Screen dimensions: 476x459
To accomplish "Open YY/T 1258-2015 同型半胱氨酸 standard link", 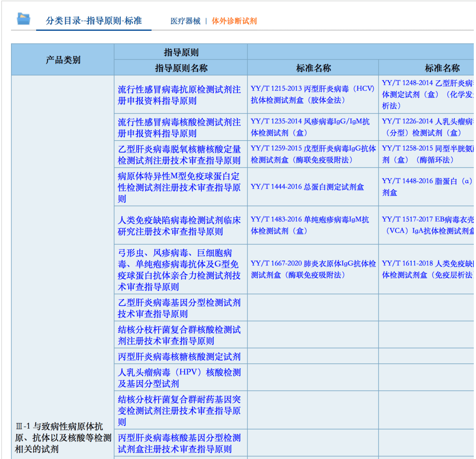I will tap(428, 154).
